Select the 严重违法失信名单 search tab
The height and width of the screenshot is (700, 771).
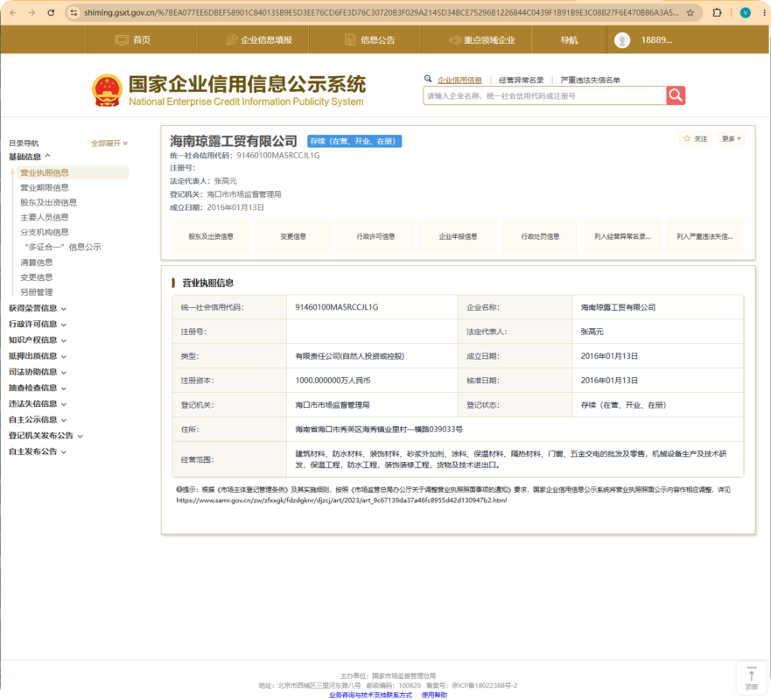590,80
